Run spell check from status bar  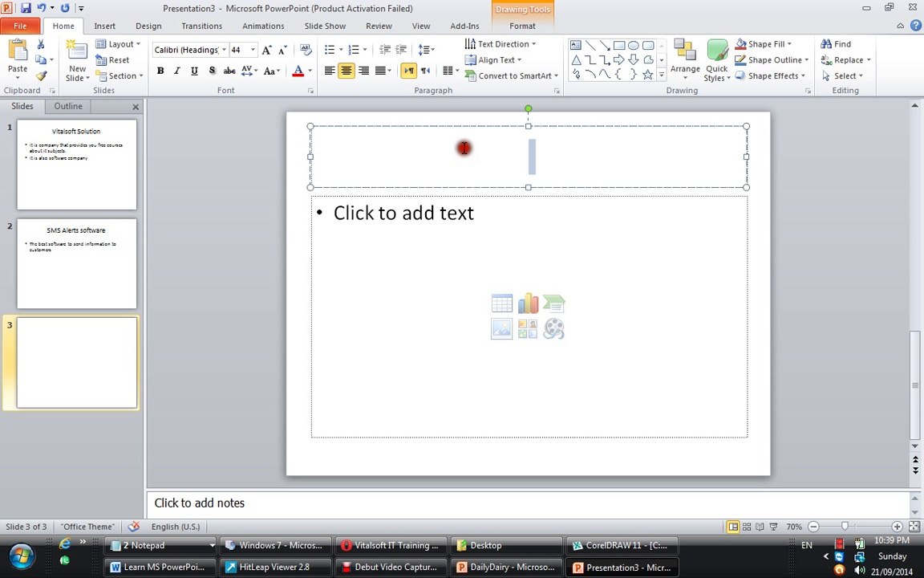click(135, 526)
